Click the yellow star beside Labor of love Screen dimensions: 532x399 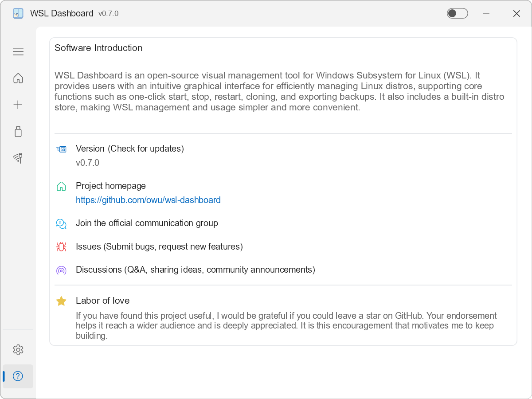[61, 301]
